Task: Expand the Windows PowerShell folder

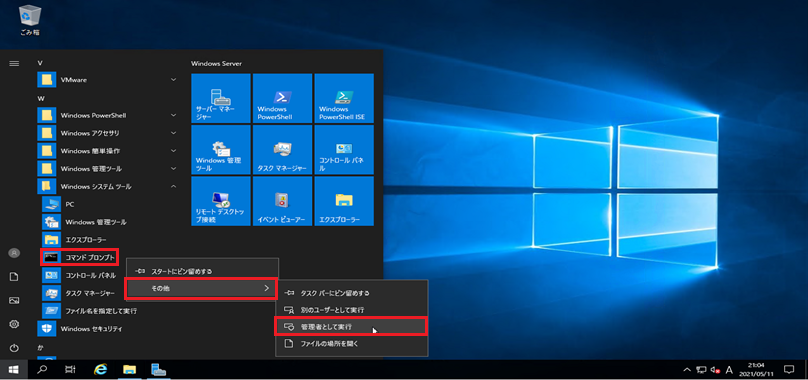Action: click(x=108, y=115)
